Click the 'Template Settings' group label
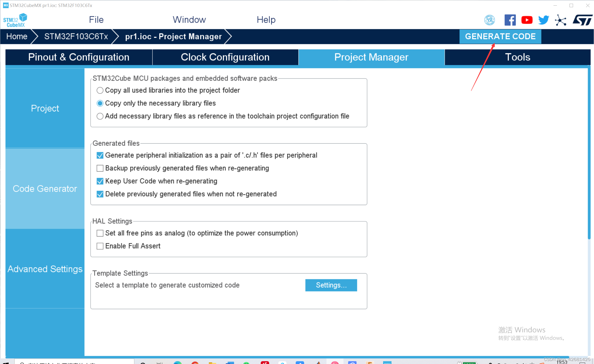The image size is (594, 364). click(x=120, y=273)
